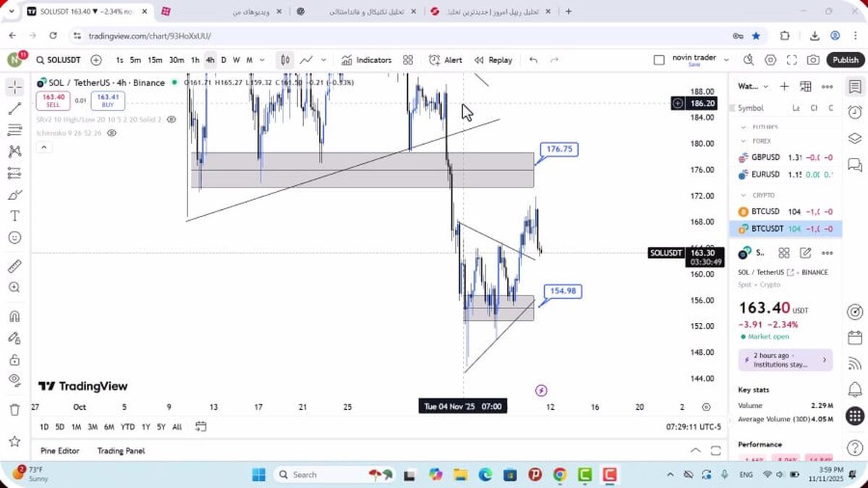This screenshot has width=868, height=488.
Task: Select the brush drawing tool
Action: (14, 195)
